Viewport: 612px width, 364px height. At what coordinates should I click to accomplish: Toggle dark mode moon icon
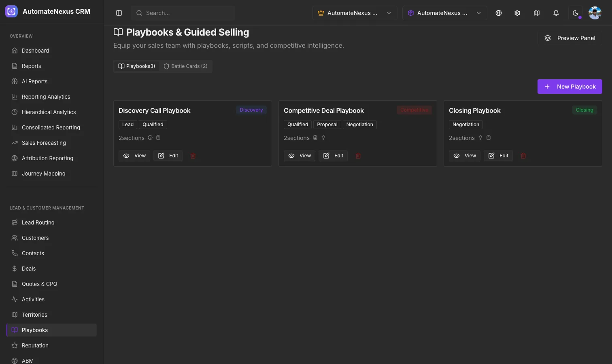[576, 13]
